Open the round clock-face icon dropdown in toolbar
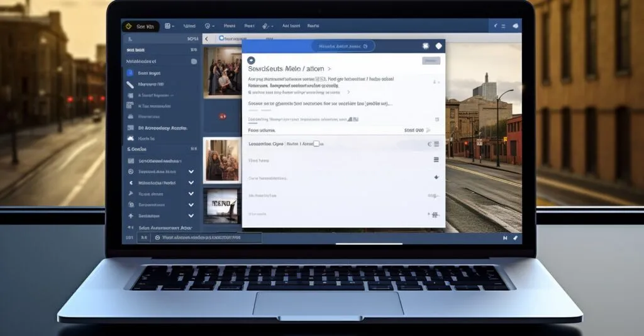The width and height of the screenshot is (644, 336). 209,26
